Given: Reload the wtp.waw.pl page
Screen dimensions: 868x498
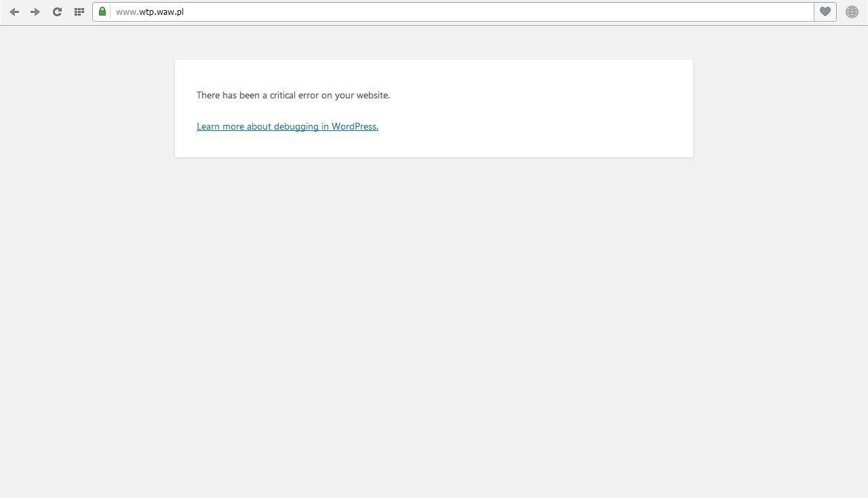Looking at the screenshot, I should click(x=57, y=12).
